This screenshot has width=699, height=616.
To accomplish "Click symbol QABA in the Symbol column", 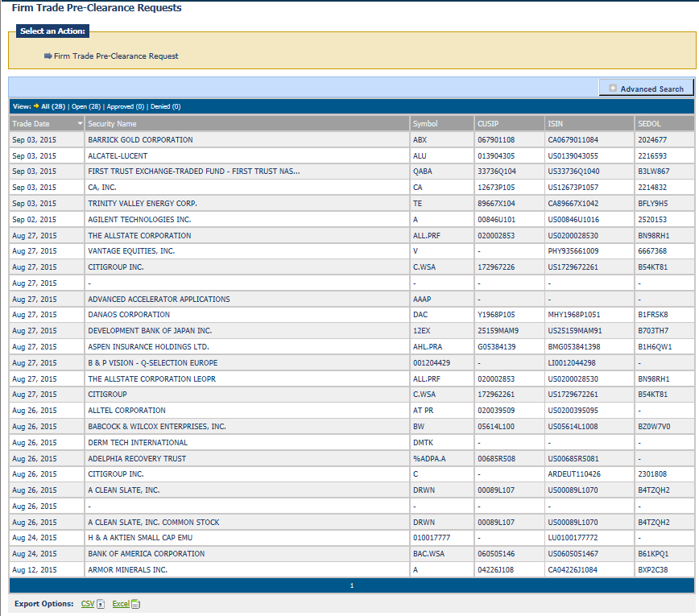I will [422, 172].
